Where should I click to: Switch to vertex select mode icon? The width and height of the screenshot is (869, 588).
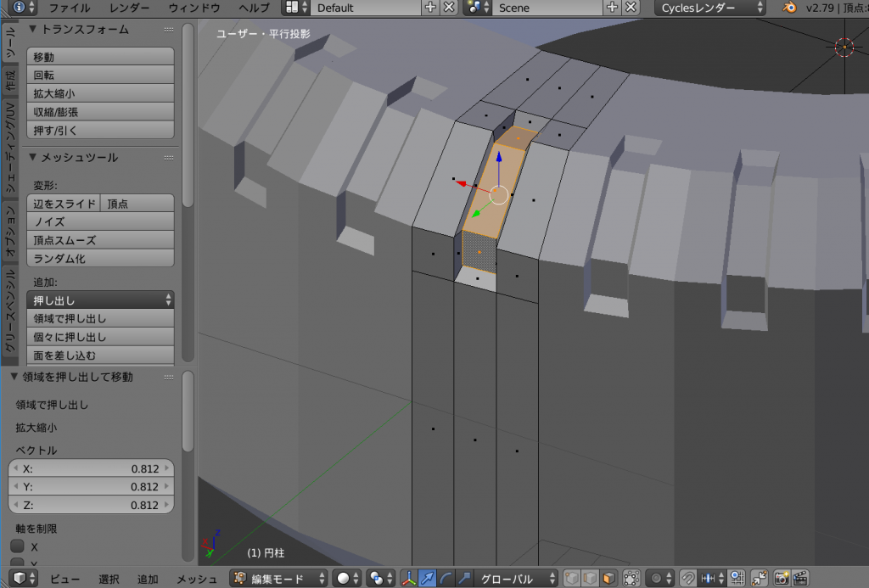point(572,579)
